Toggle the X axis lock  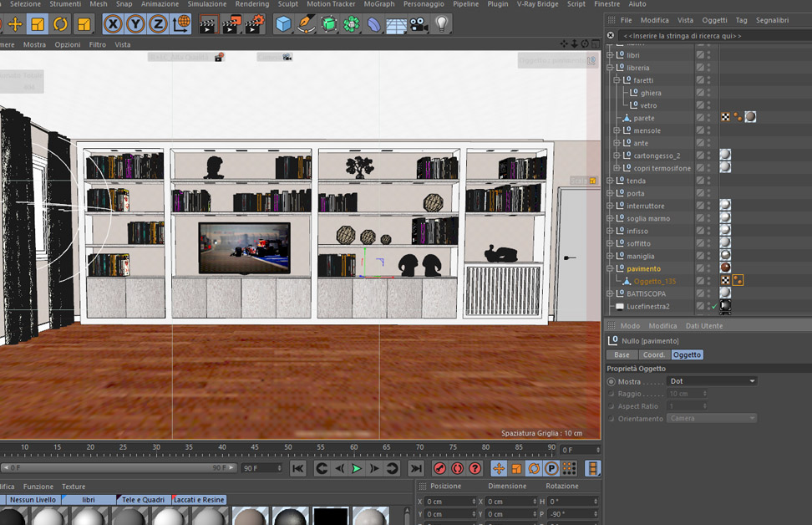tap(113, 24)
